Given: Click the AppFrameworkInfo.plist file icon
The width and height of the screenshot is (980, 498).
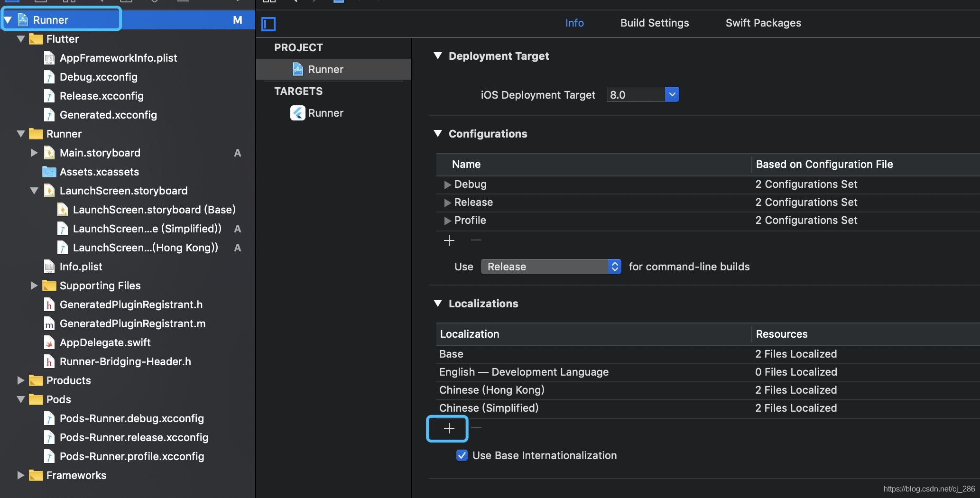Looking at the screenshot, I should (x=49, y=58).
